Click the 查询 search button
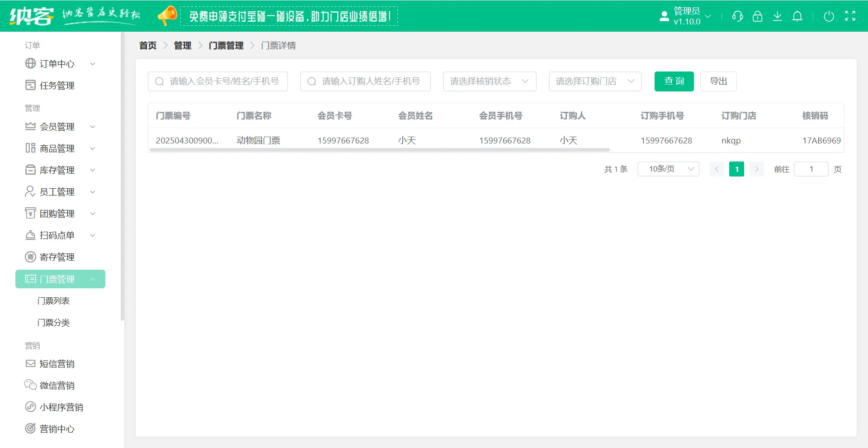The image size is (868, 448). pyautogui.click(x=674, y=81)
